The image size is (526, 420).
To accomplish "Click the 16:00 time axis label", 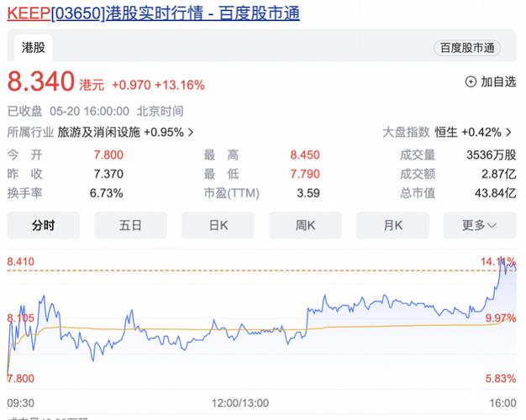I will 502,403.
